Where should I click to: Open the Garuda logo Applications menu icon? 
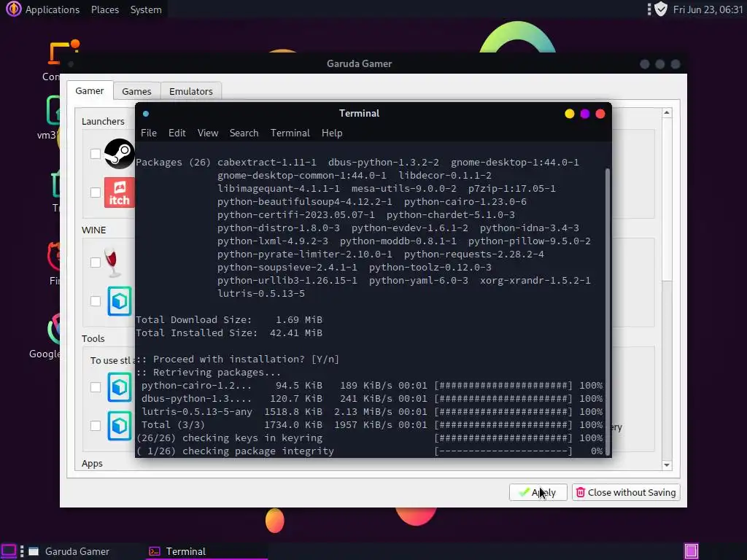[x=13, y=9]
